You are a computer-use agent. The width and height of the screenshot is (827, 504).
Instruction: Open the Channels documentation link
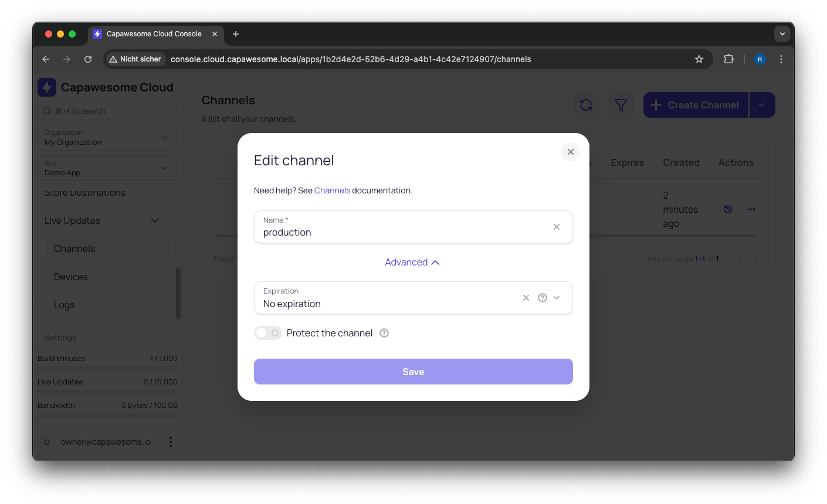tap(333, 190)
